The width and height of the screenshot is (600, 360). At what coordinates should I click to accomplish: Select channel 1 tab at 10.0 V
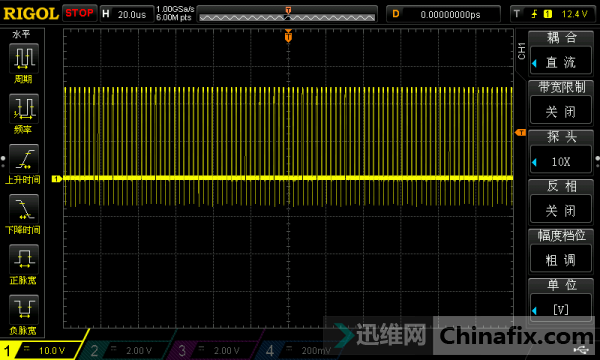41,350
